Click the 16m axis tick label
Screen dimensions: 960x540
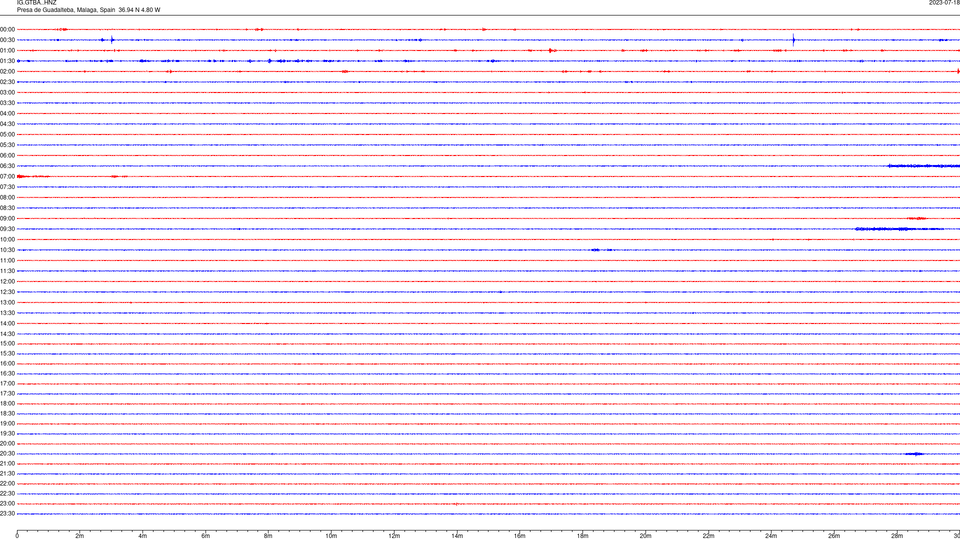click(x=520, y=536)
